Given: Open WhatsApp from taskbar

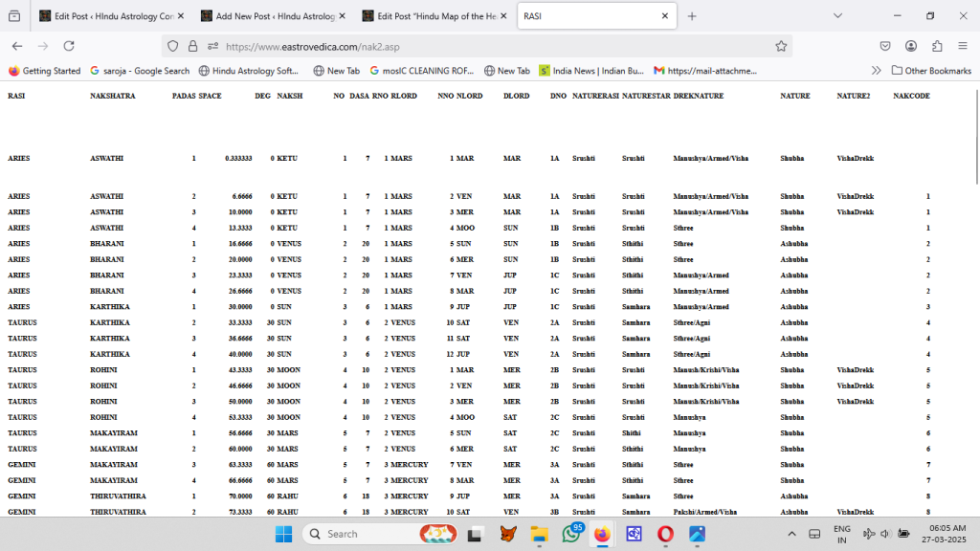Looking at the screenshot, I should [571, 534].
